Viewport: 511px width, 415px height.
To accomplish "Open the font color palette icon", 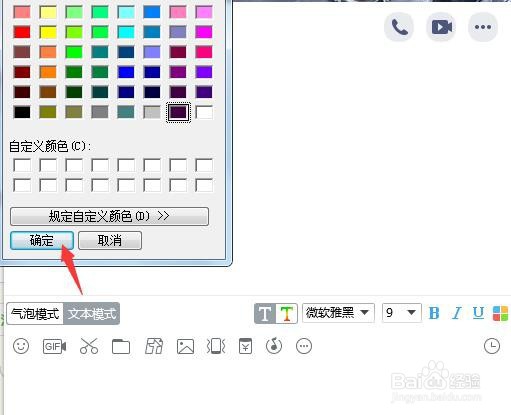I will [500, 313].
